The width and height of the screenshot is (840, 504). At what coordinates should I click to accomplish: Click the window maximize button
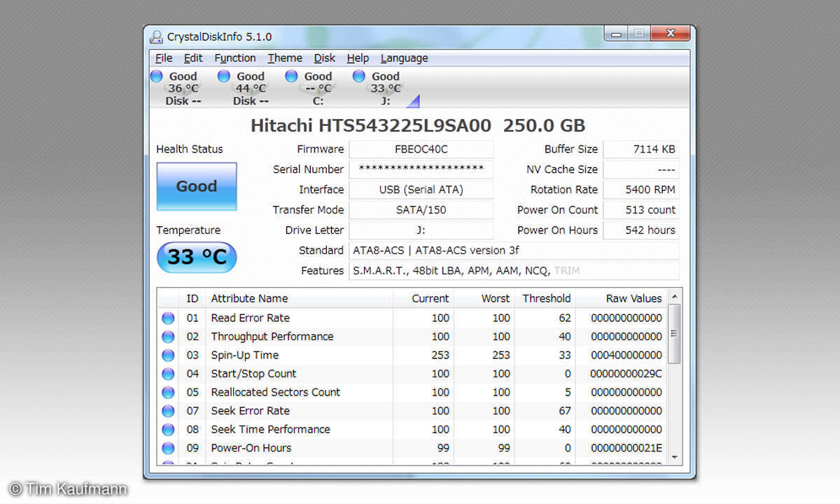tap(638, 33)
